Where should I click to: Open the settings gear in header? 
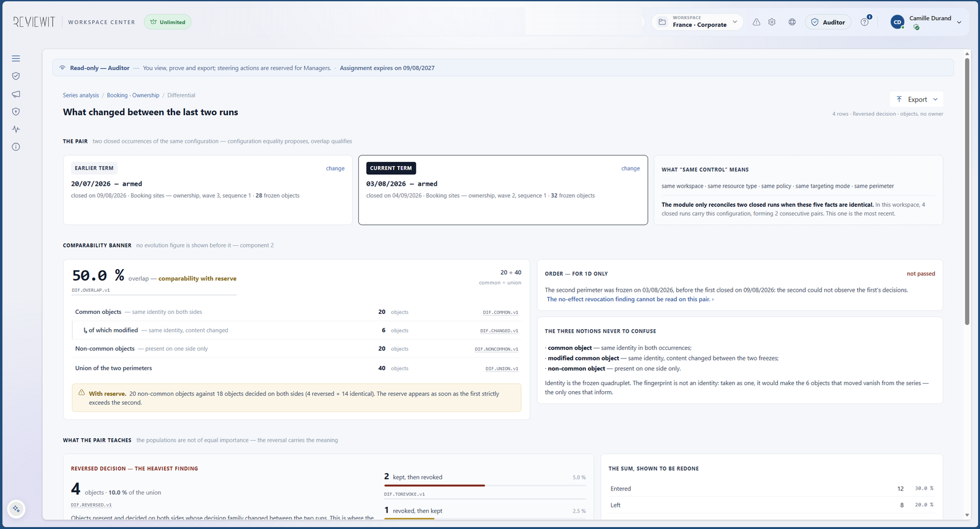point(772,22)
